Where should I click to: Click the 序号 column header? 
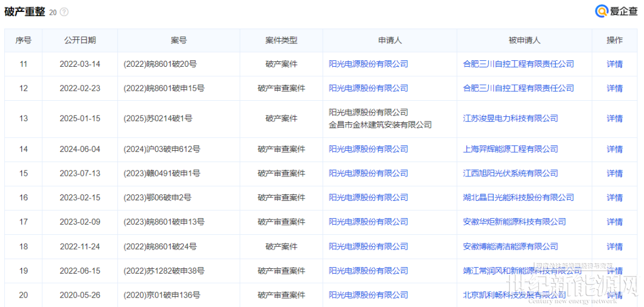23,40
